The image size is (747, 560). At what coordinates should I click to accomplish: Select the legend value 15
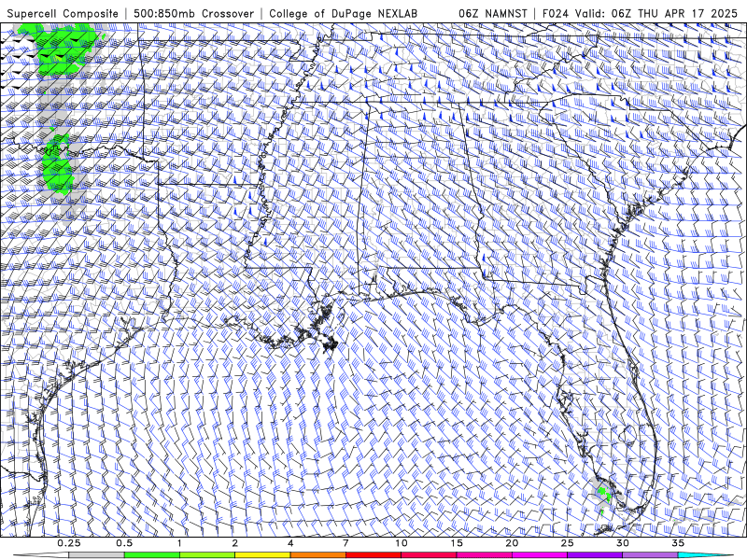pyautogui.click(x=457, y=543)
